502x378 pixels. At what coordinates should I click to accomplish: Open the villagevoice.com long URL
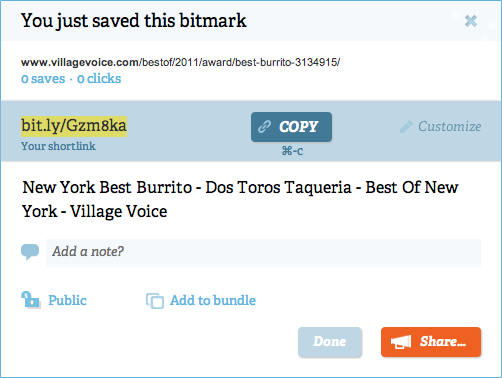click(180, 62)
